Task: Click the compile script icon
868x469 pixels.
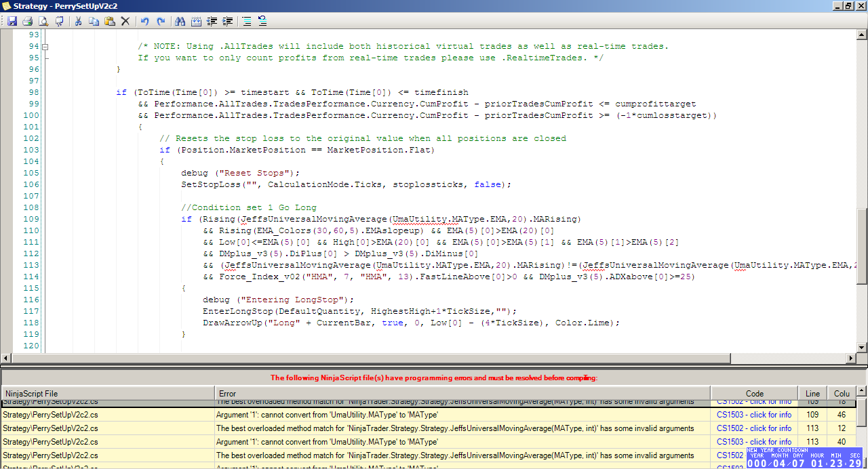Action: coord(59,21)
